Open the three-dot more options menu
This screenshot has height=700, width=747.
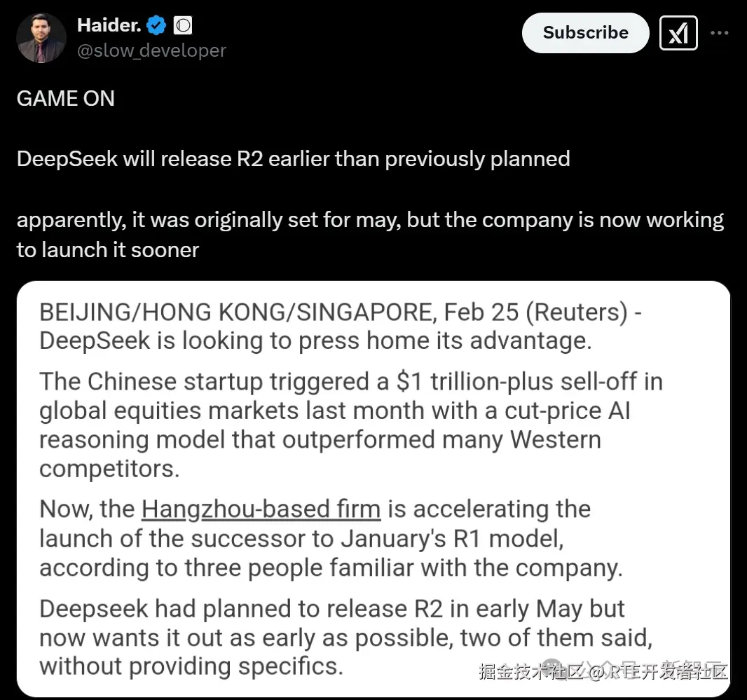[x=720, y=33]
